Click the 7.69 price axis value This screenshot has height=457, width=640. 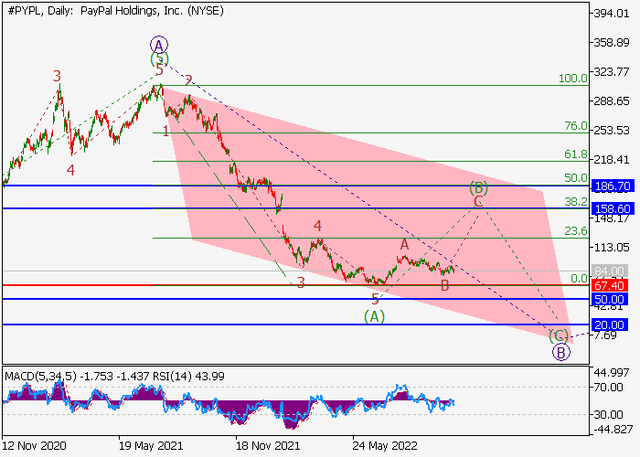[x=606, y=335]
